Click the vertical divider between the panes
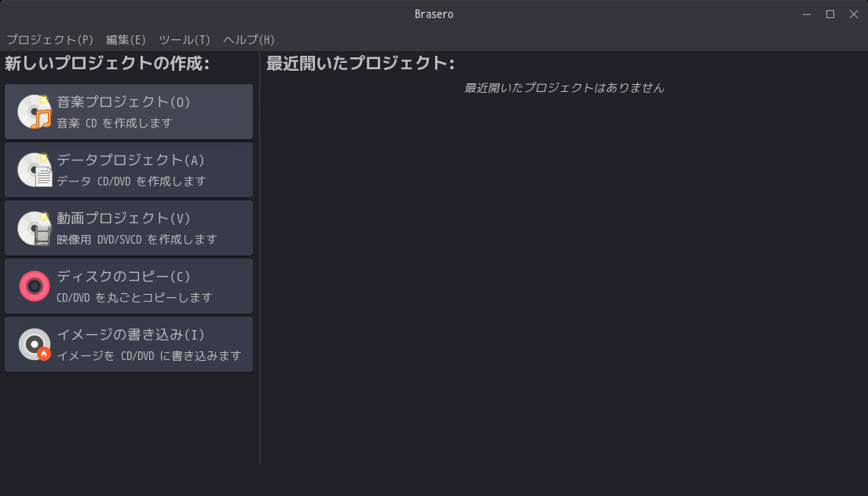Screen dimensions: 868x496 [x=259, y=259]
